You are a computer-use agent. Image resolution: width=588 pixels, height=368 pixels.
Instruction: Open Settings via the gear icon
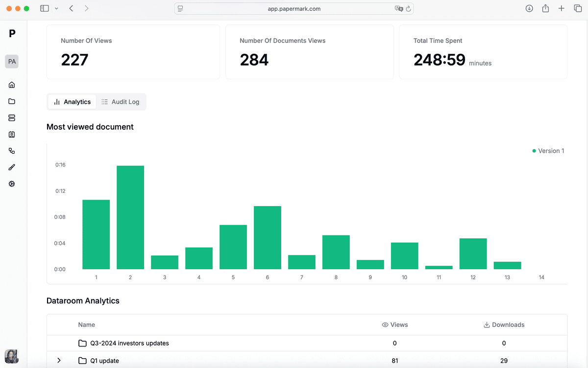click(x=12, y=184)
